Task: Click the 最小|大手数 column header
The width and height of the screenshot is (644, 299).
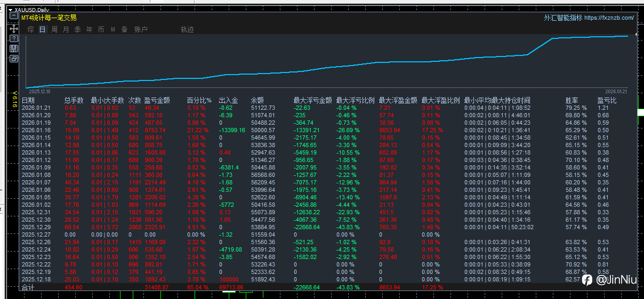Action: [x=107, y=100]
